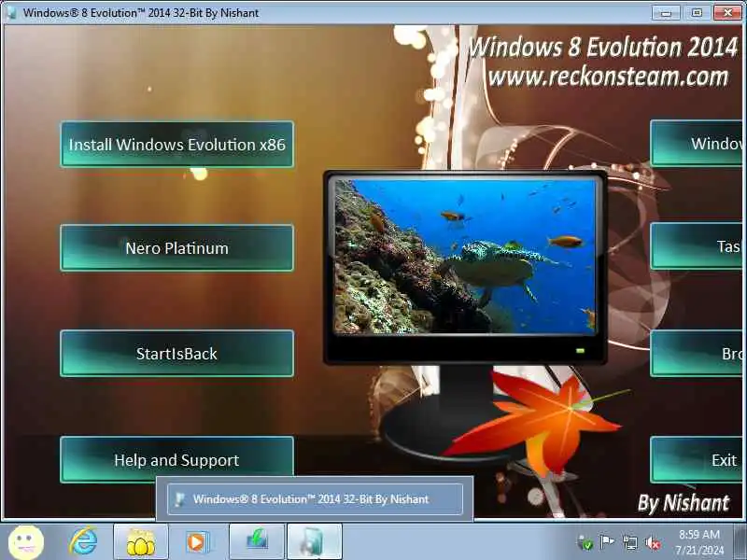
Task: Open Action Center flag tray icon
Action: tap(607, 542)
